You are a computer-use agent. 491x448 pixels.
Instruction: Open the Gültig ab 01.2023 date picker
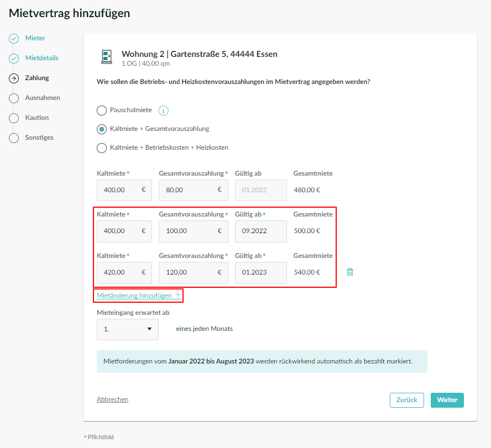coord(261,272)
